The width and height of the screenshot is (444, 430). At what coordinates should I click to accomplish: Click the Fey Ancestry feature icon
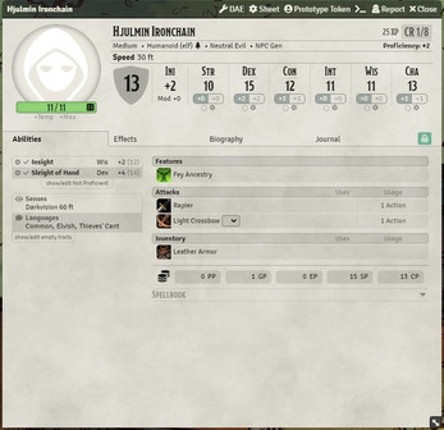pos(164,175)
